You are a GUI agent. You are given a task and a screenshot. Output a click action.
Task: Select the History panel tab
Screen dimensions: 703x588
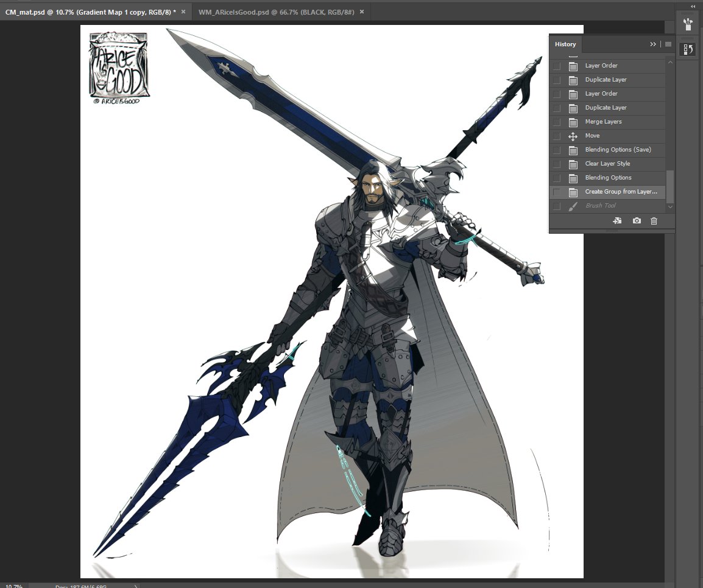click(x=565, y=44)
